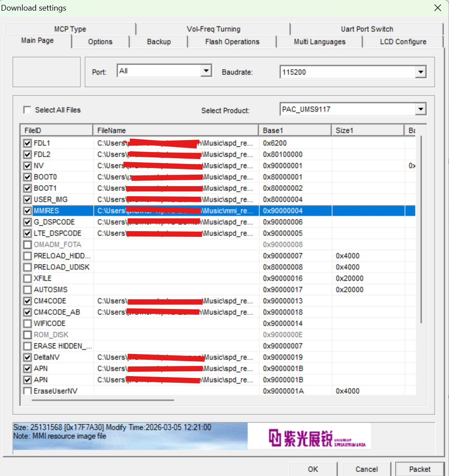Switch to the Uart Port Switch tab
449x476 pixels.
(366, 29)
